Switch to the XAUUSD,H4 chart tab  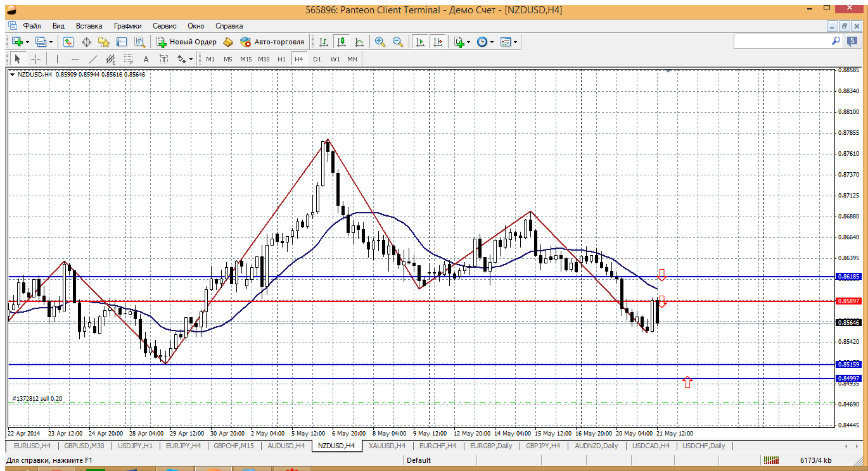(386, 446)
